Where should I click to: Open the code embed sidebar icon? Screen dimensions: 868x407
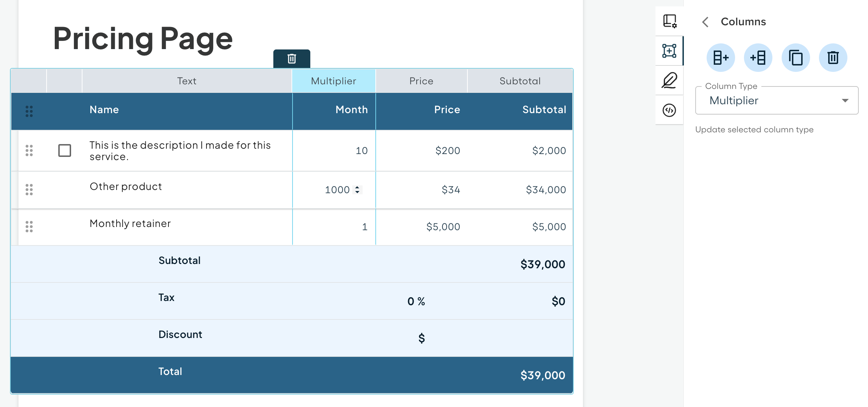pyautogui.click(x=669, y=110)
